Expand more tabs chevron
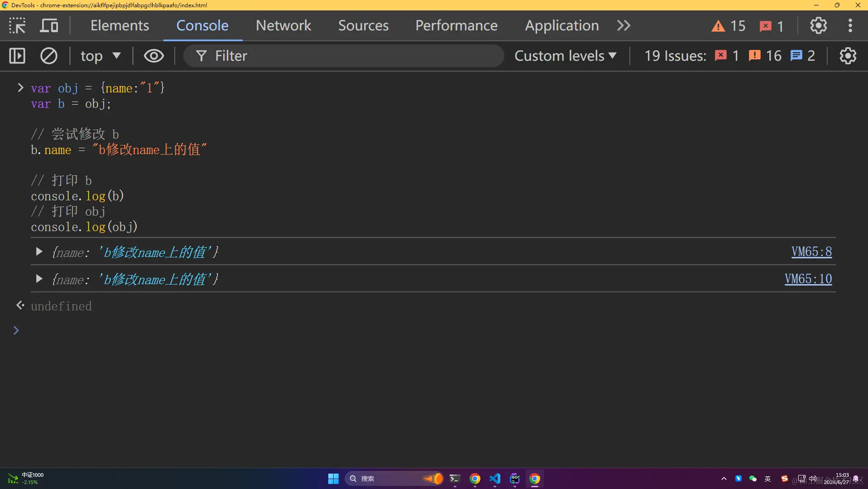Viewport: 868px width, 489px height. tap(623, 25)
